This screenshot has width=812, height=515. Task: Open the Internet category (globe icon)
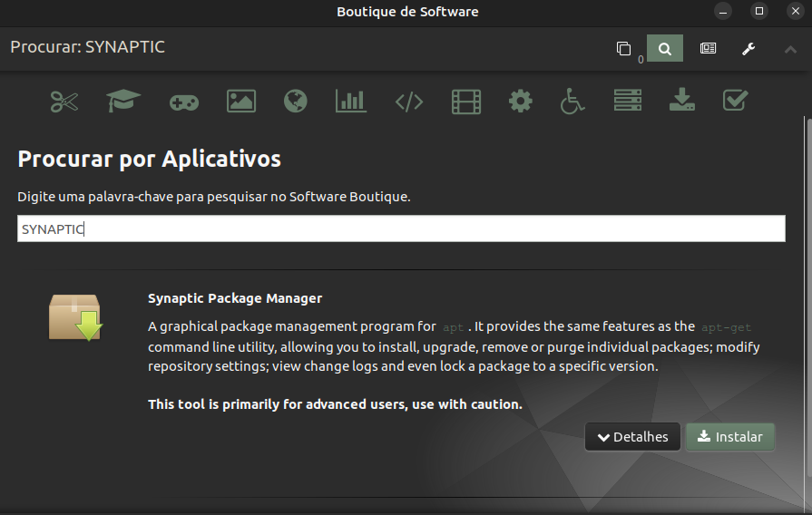pos(296,101)
